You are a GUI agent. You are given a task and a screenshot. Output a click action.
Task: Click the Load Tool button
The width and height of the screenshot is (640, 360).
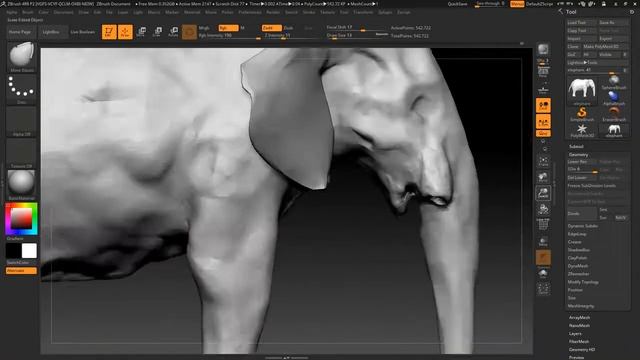tap(582, 23)
